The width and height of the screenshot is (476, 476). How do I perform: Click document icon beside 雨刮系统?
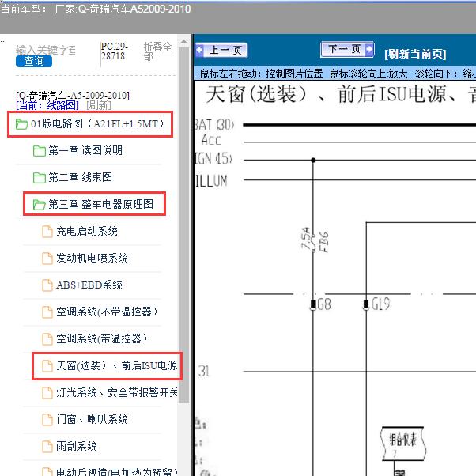pyautogui.click(x=47, y=447)
